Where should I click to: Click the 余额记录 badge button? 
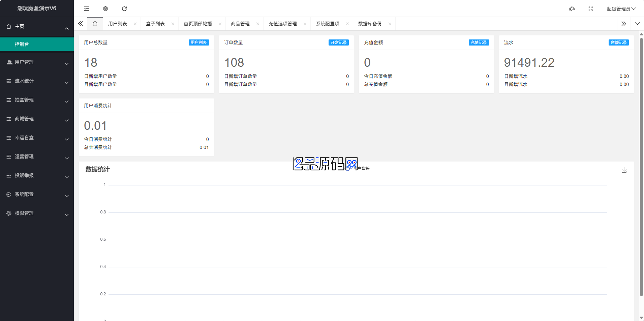619,42
